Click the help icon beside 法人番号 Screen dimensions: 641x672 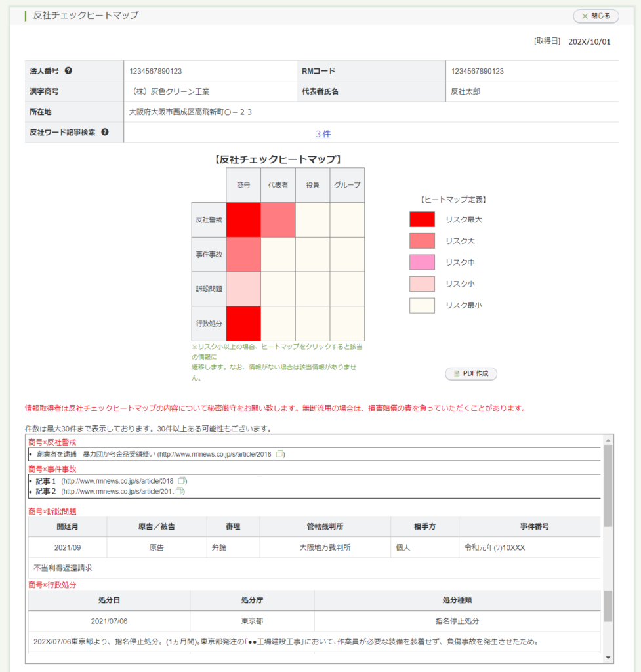click(x=68, y=71)
